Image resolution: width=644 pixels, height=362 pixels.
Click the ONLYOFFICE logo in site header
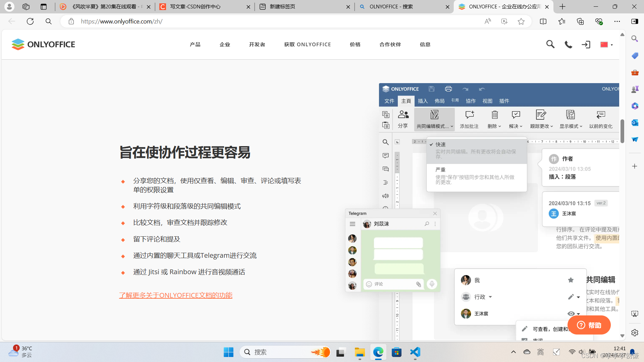[x=43, y=44]
